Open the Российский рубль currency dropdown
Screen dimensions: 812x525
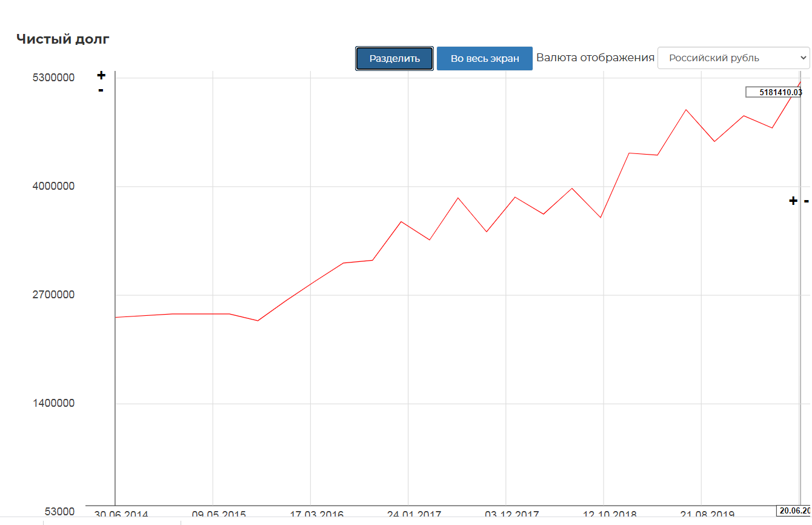(x=733, y=58)
